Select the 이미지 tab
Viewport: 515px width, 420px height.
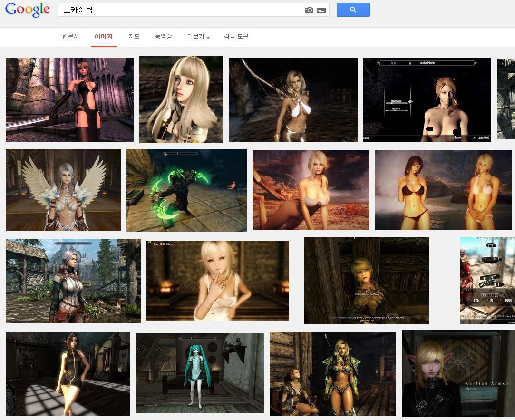[x=104, y=36]
